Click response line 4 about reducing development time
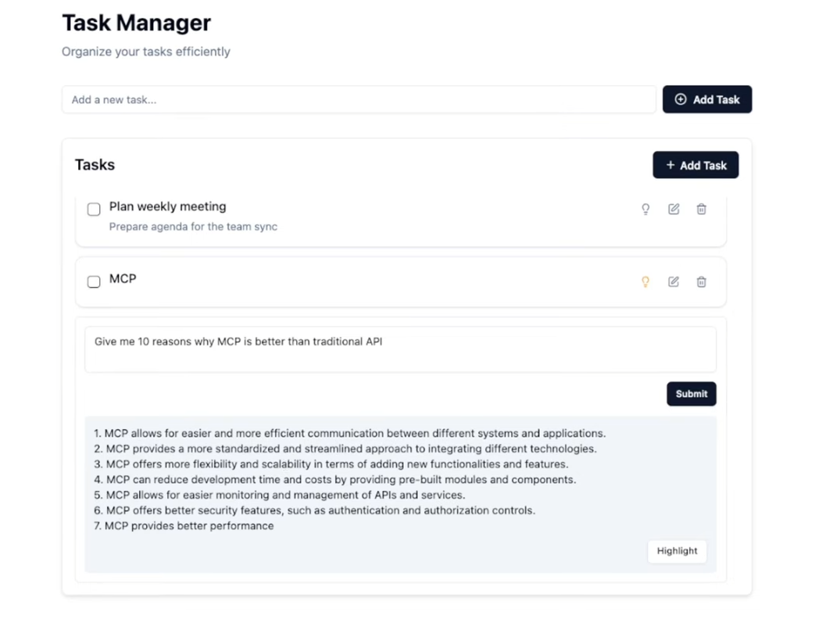 334,479
